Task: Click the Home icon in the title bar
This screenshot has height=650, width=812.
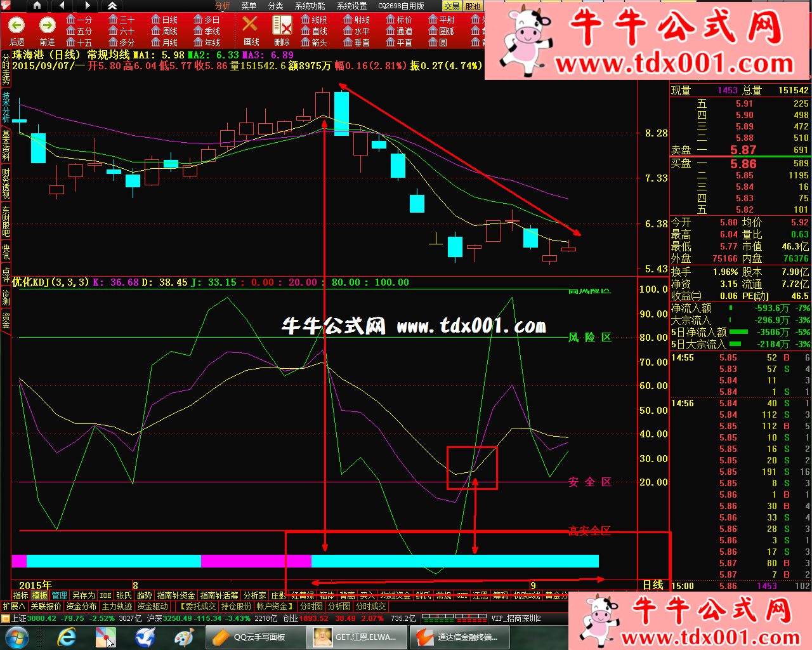Action: pyautogui.click(x=37, y=6)
